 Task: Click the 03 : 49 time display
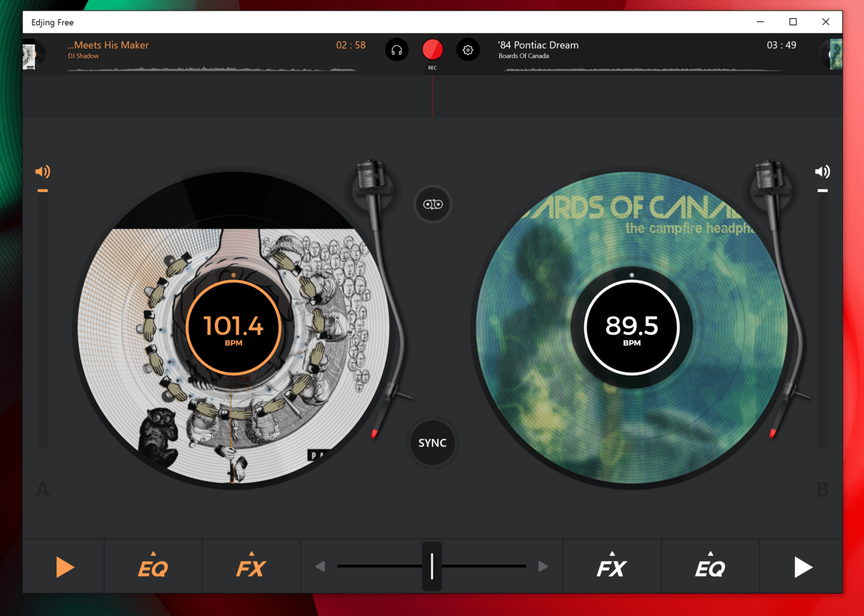point(781,45)
